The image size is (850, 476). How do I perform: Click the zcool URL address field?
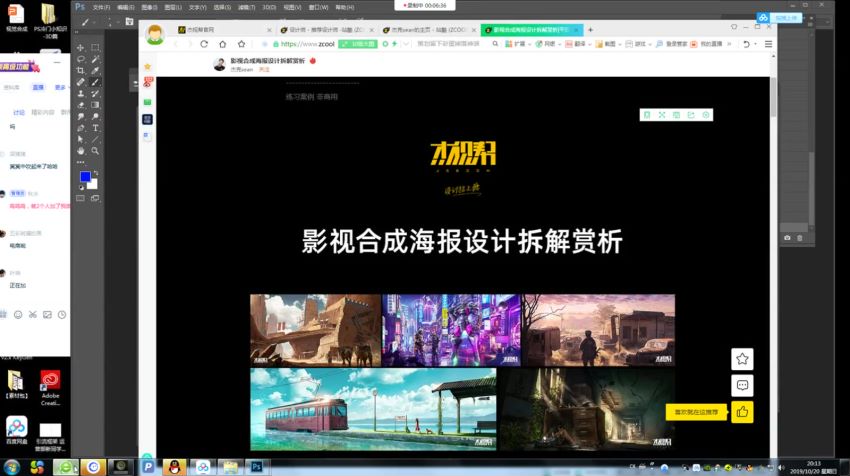click(308, 44)
